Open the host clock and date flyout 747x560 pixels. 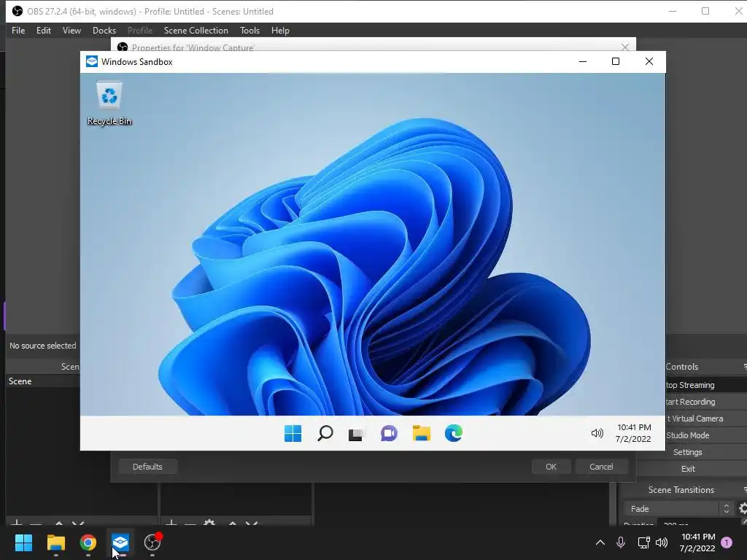pyautogui.click(x=698, y=542)
